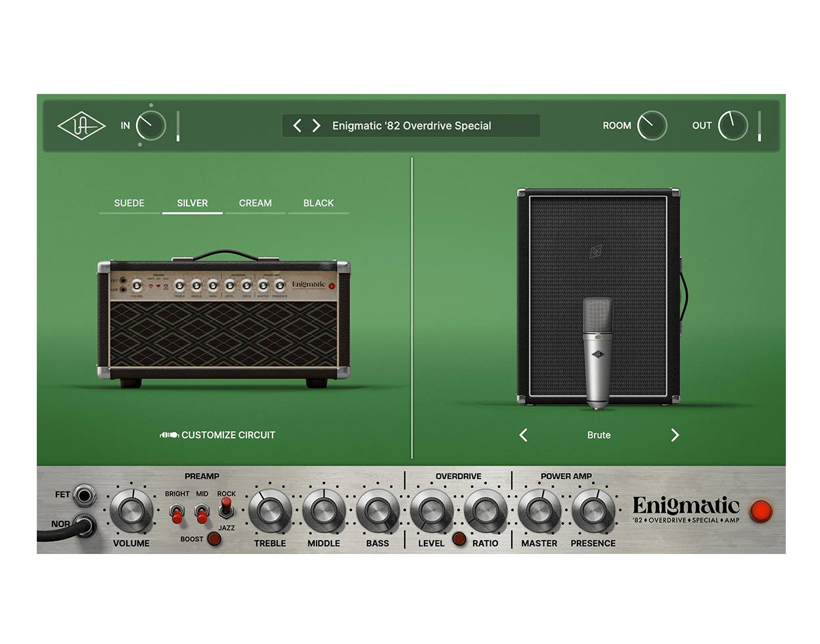Click the microphone in front of the cabinet

pos(598,353)
